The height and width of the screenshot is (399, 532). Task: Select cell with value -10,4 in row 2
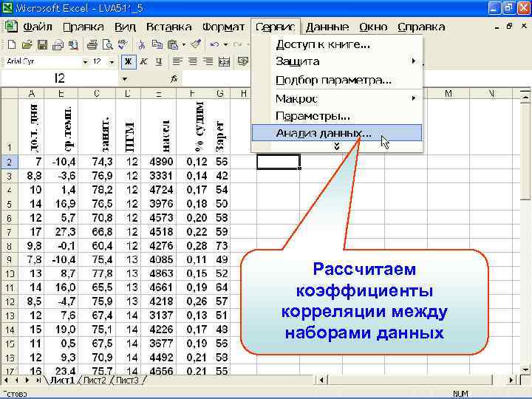tap(61, 162)
